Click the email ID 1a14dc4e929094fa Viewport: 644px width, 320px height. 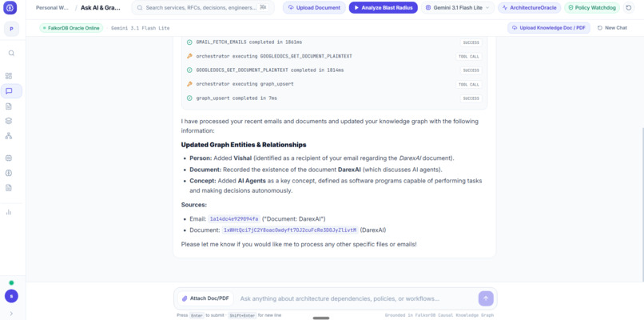coord(233,219)
